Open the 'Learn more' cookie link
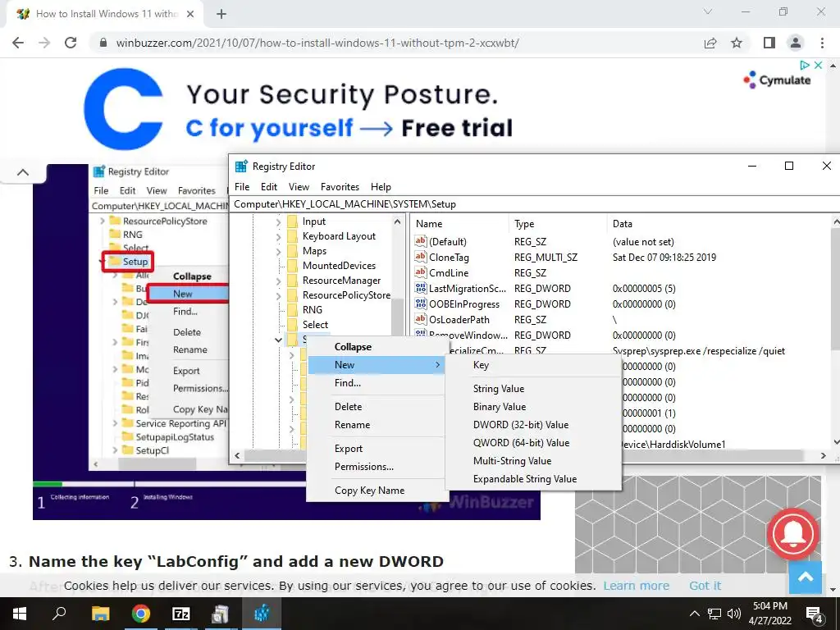This screenshot has width=840, height=630. point(636,586)
